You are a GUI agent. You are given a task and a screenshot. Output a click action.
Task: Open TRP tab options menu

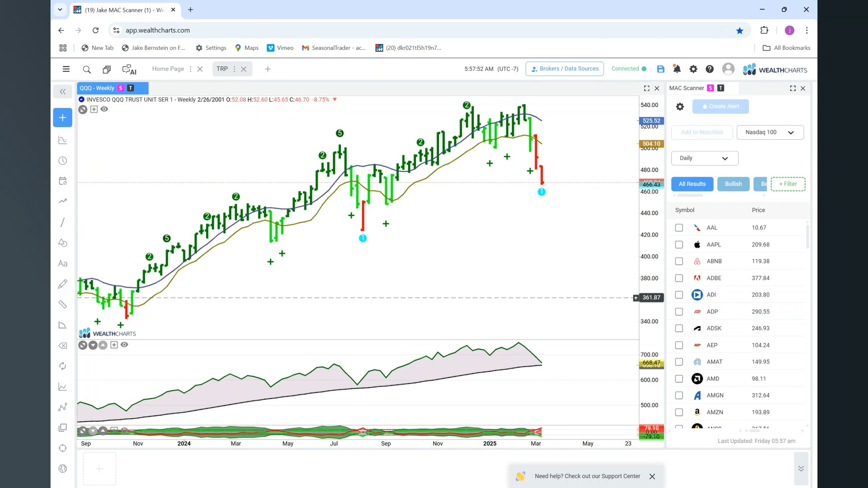point(234,69)
